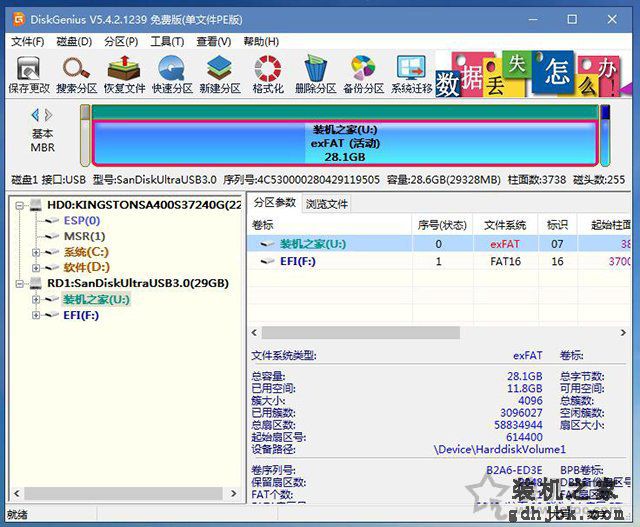
Task: Open the 工具(T) menu
Action: pyautogui.click(x=167, y=42)
